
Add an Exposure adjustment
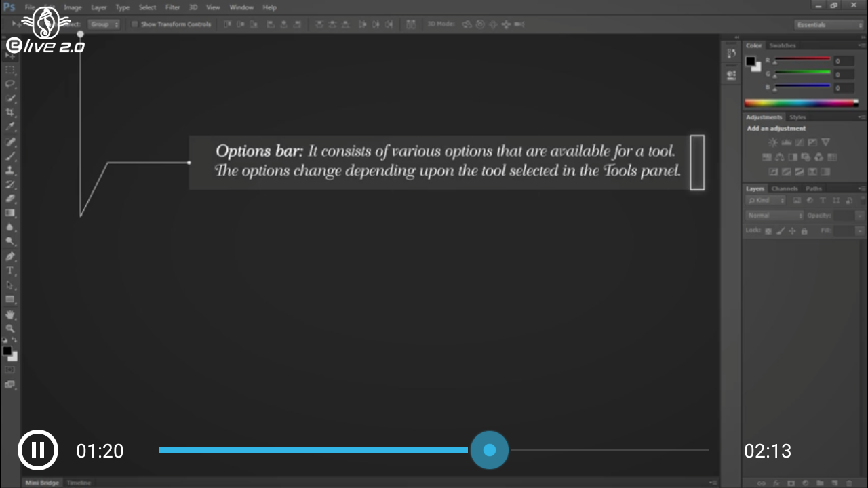point(812,142)
